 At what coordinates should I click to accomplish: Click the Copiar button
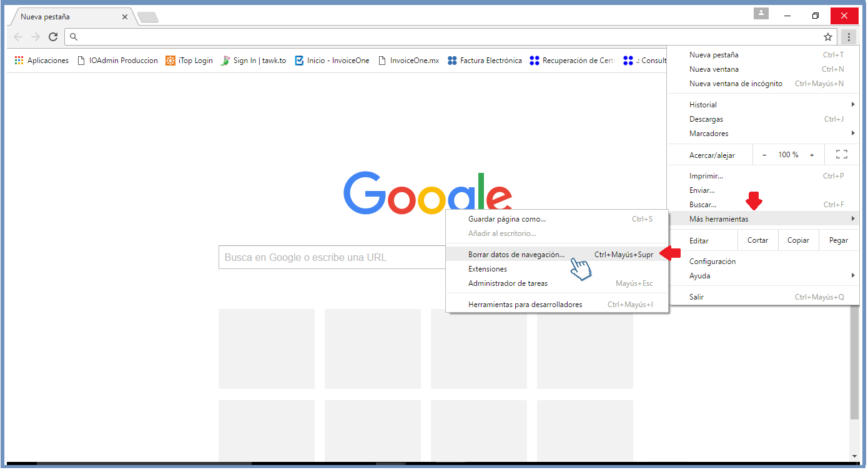798,240
